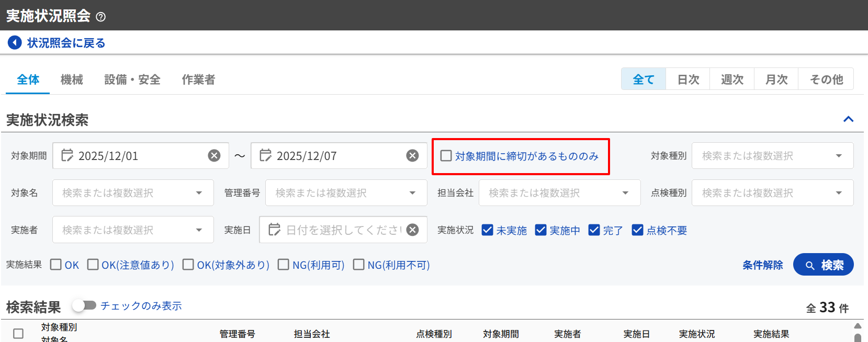Open calendar icon of start date field

pos(67,156)
